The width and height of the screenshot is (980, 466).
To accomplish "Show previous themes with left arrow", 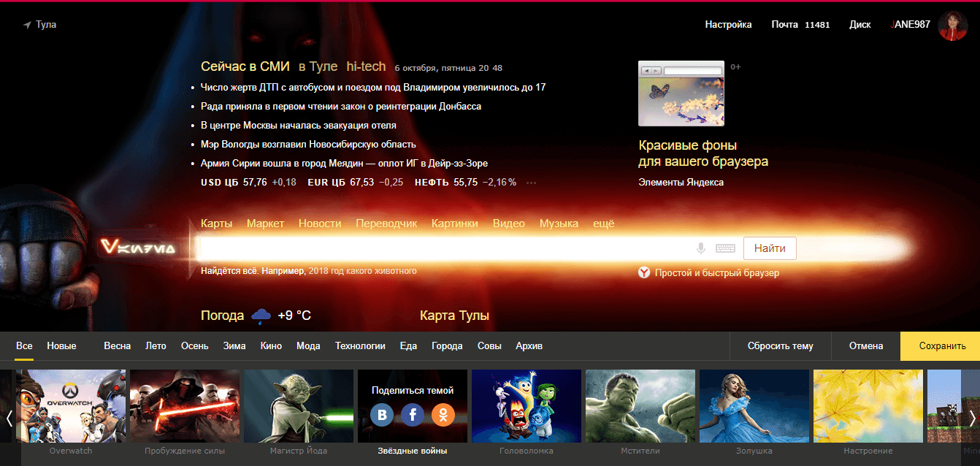I will [9, 419].
